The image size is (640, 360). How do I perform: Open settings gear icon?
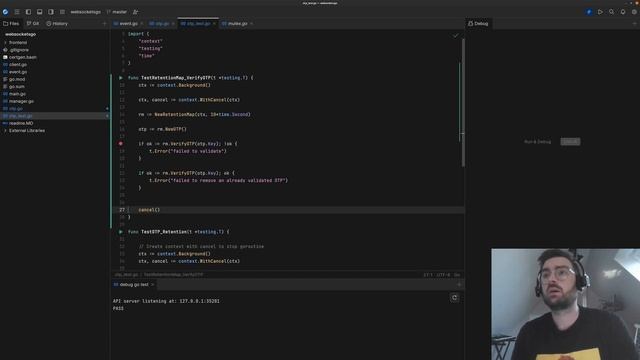pyautogui.click(x=634, y=12)
